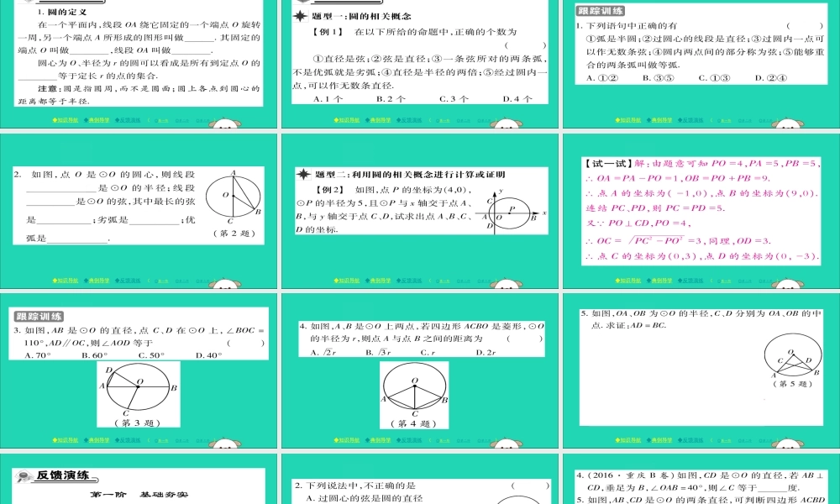Click the 第 3 题 circle figure
Image resolution: width=840 pixels, height=504 pixels.
(139, 391)
